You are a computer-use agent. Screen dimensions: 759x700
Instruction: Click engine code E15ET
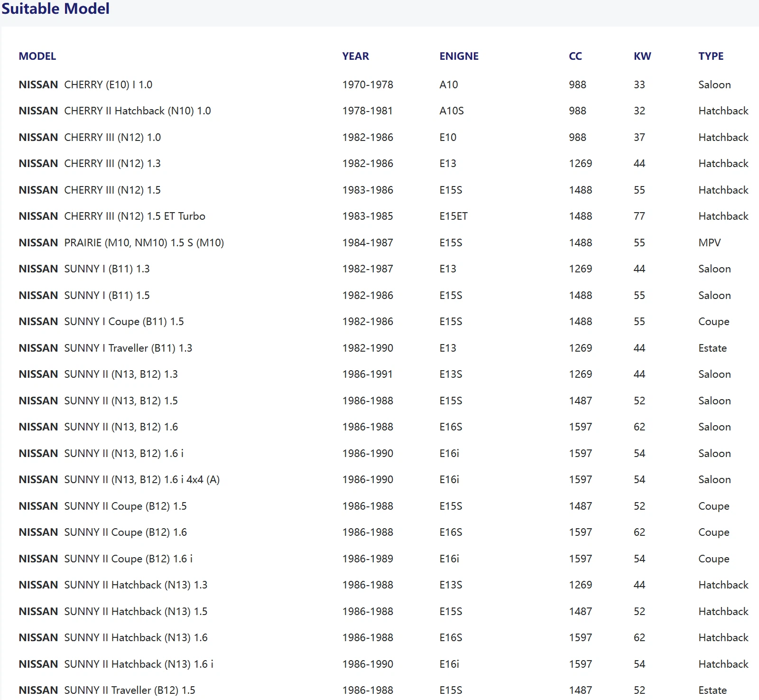[454, 216]
